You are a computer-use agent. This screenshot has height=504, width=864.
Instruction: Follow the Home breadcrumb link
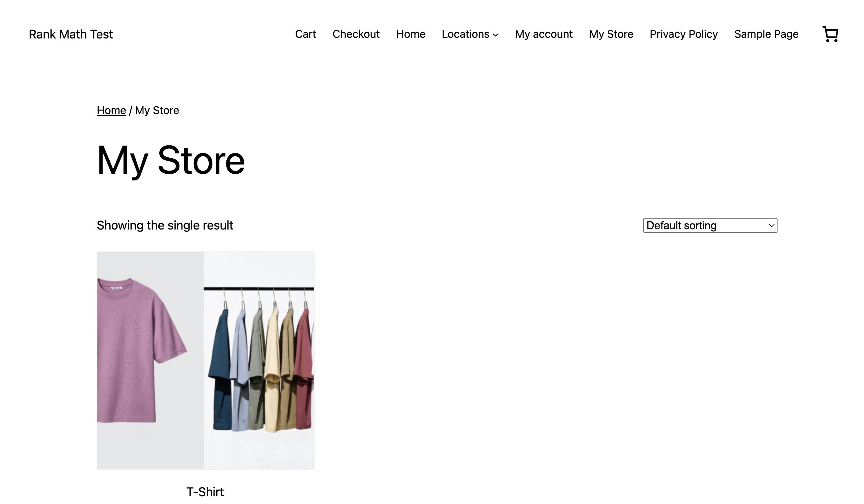111,110
